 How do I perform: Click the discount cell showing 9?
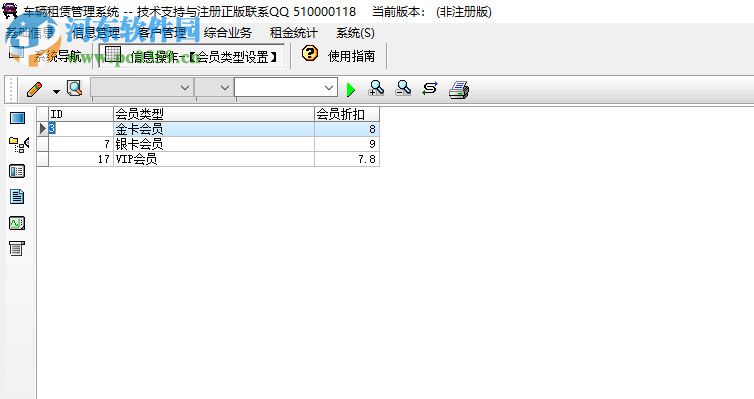coord(347,144)
